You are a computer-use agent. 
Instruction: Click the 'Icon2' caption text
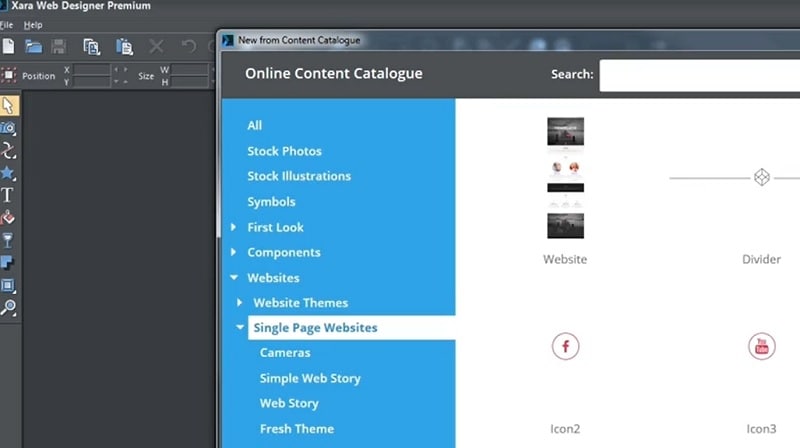565,429
